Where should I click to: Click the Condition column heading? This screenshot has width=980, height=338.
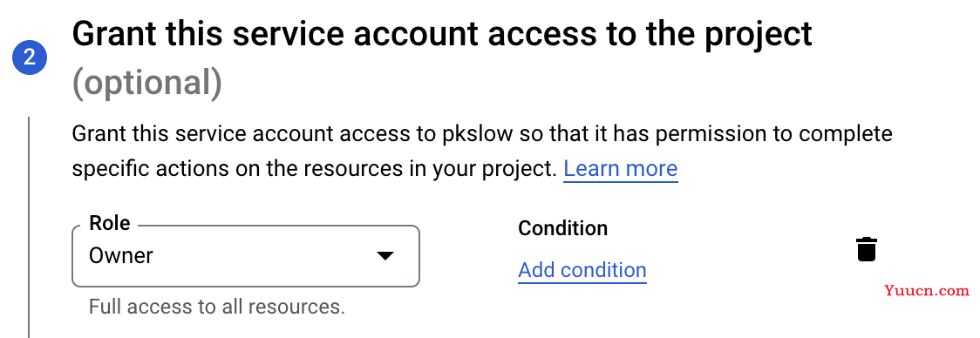coord(562,228)
